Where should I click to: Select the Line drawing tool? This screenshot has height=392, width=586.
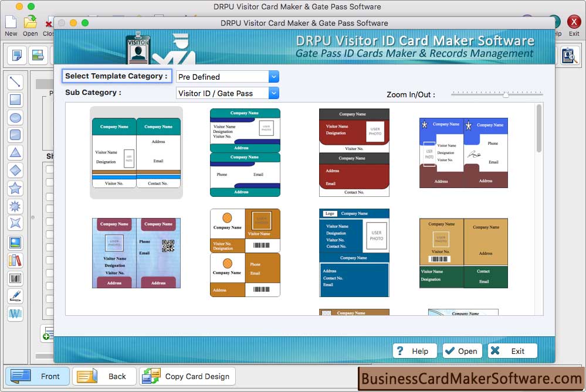click(x=15, y=82)
